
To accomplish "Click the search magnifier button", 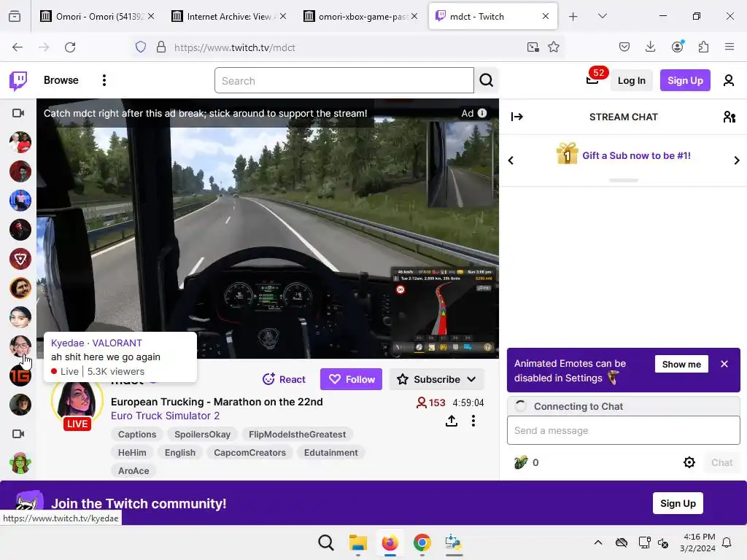I will coord(486,80).
